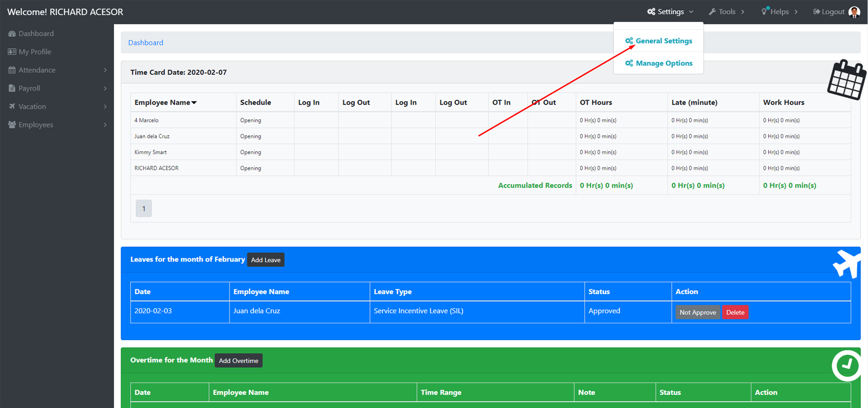This screenshot has height=408, width=868.
Task: Click the large airplane icon on the leaves panel
Action: [846, 264]
